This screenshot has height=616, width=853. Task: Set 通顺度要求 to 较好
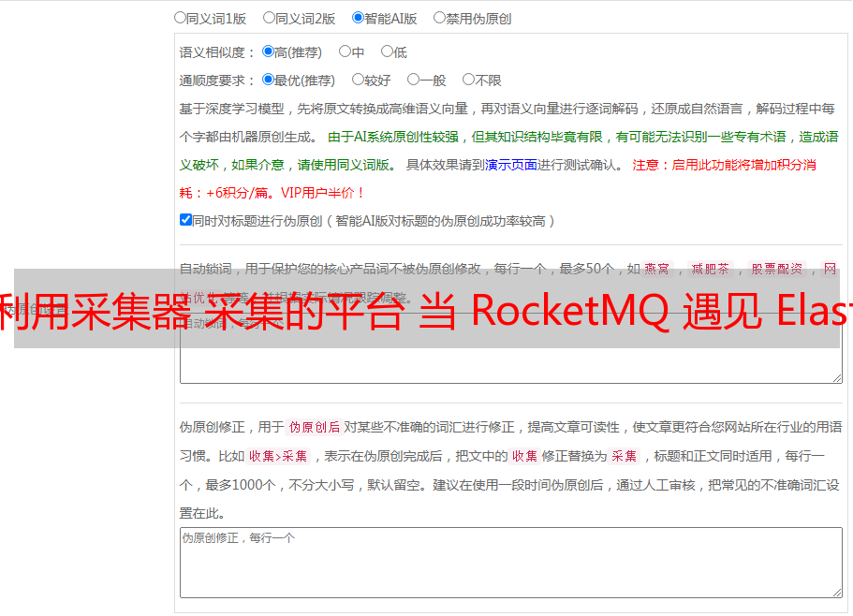358,80
